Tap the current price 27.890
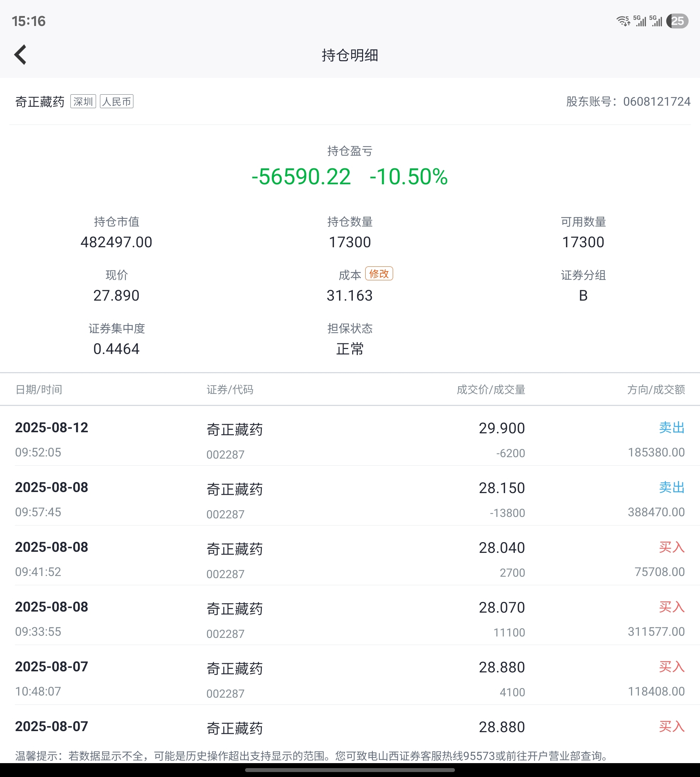 click(x=116, y=295)
